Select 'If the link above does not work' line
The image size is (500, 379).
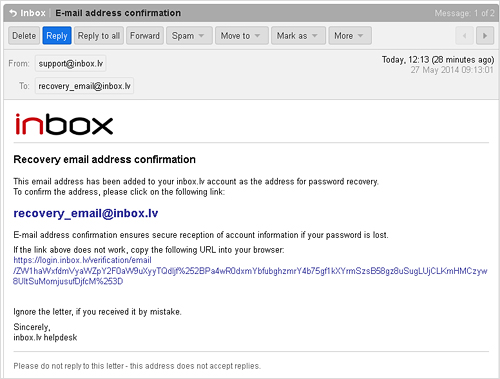[x=149, y=250]
